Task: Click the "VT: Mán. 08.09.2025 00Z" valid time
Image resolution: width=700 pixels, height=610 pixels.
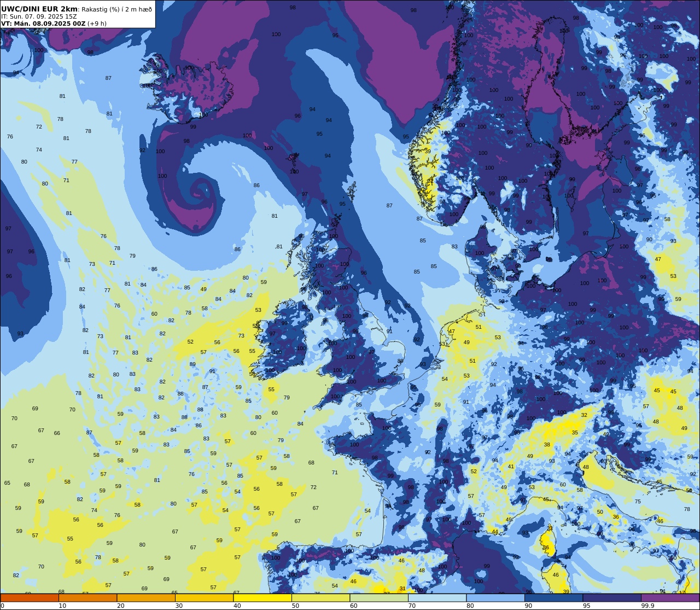Action: 43,24
